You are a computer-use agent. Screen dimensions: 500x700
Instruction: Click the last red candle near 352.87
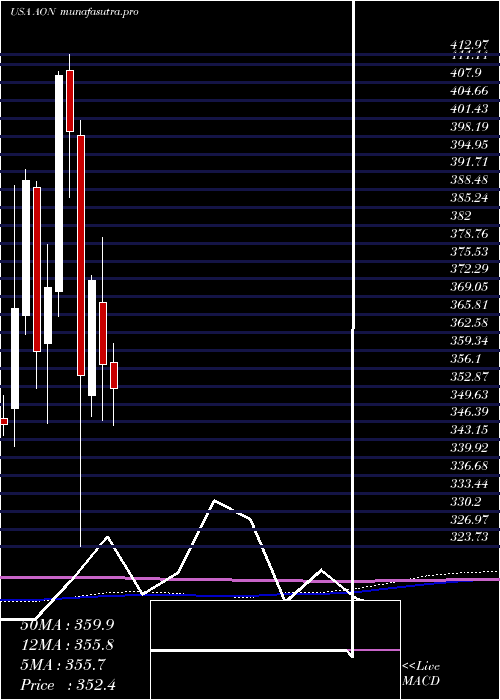tap(114, 375)
